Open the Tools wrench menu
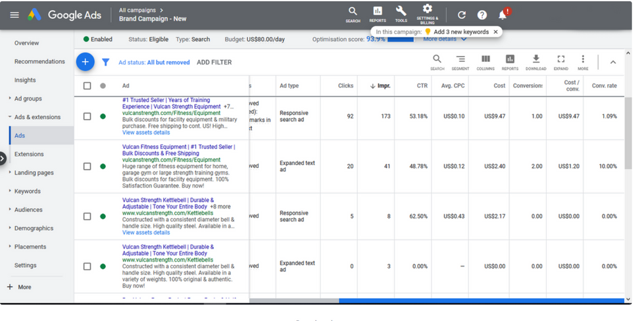The width and height of the screenshot is (644, 321). coord(401,14)
